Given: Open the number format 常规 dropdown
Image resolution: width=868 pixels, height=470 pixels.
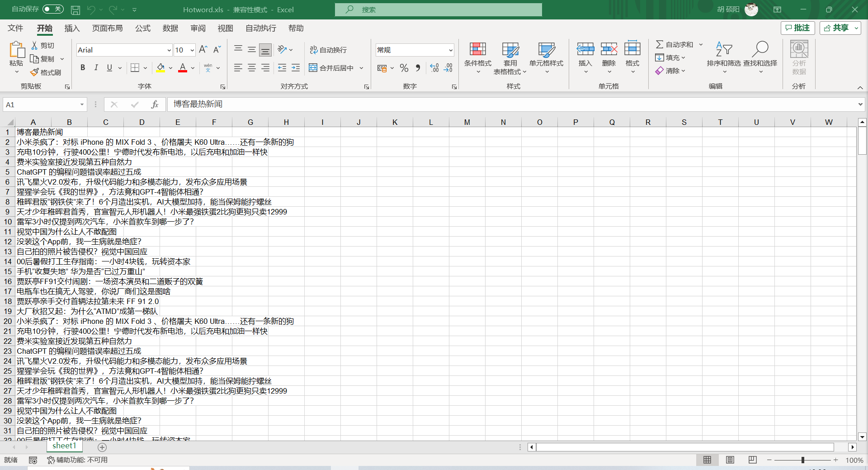Looking at the screenshot, I should pos(451,50).
